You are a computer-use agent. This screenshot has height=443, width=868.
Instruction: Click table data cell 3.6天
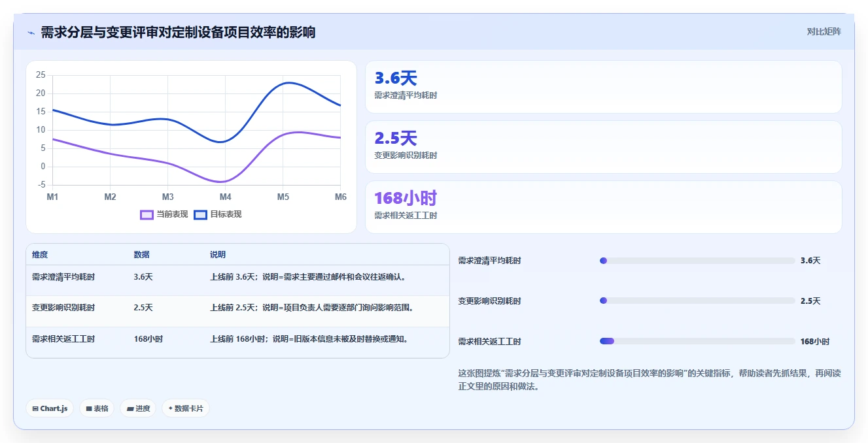143,277
